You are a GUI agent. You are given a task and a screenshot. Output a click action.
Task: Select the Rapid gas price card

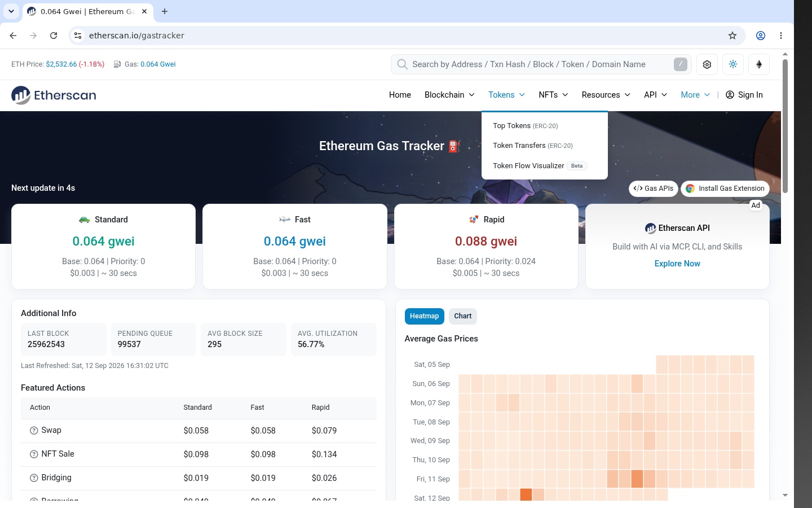tap(486, 247)
